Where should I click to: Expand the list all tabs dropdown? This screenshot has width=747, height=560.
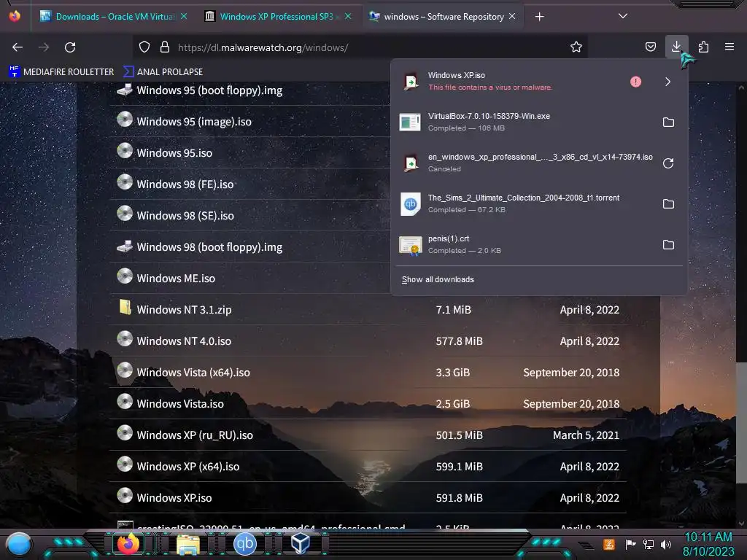[623, 16]
